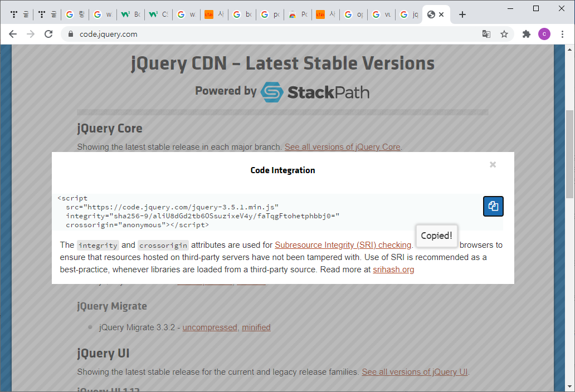Click the scrollbar down arrow
The image size is (575, 392).
(x=569, y=386)
